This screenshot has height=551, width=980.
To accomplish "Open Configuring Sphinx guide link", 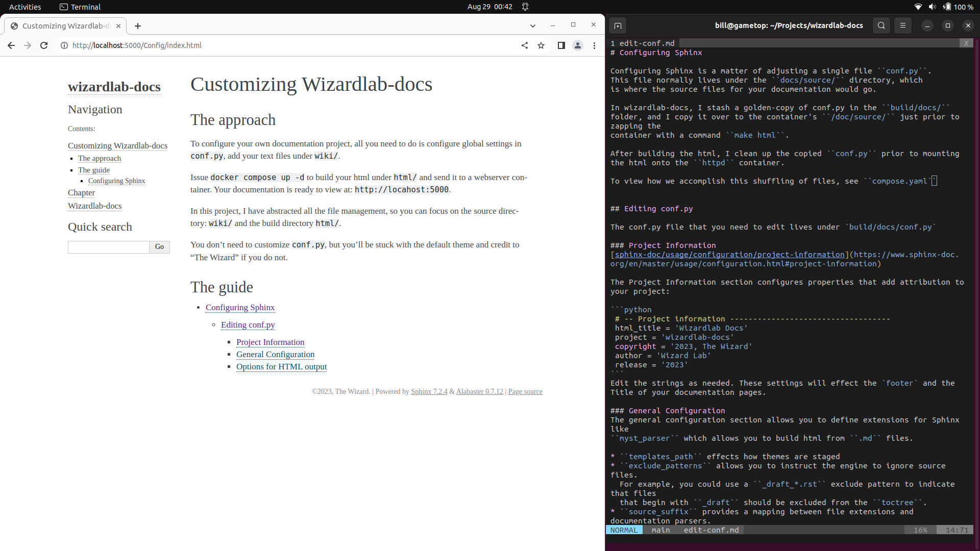I will coord(240,308).
